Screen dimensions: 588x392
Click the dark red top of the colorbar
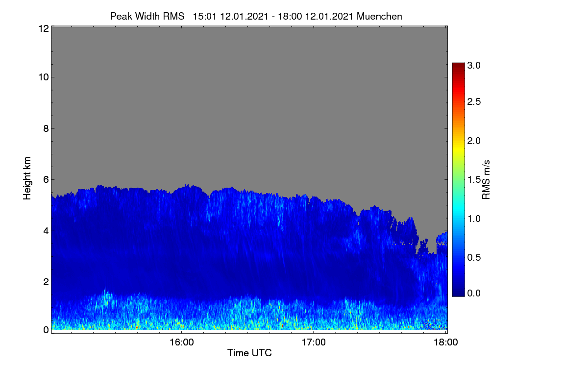[x=458, y=66]
